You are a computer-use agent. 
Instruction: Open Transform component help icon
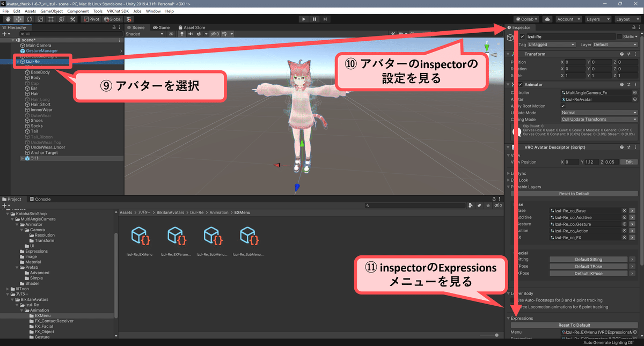[x=621, y=54]
